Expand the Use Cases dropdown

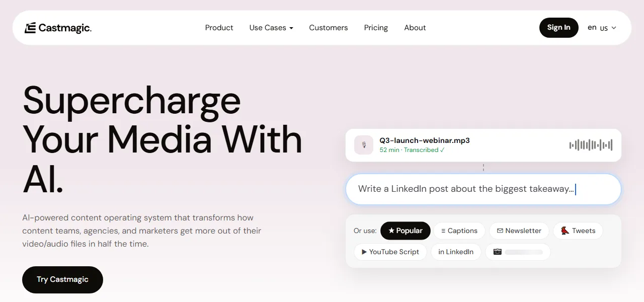coord(271,28)
